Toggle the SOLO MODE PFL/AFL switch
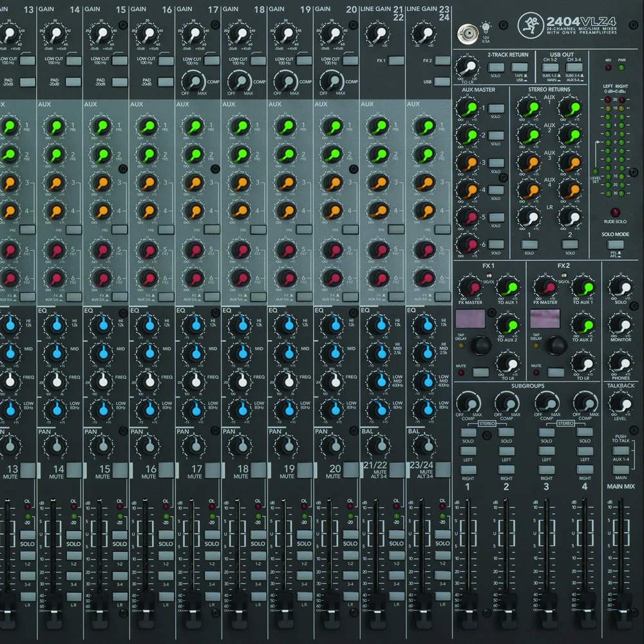644x644 pixels. 615,245
